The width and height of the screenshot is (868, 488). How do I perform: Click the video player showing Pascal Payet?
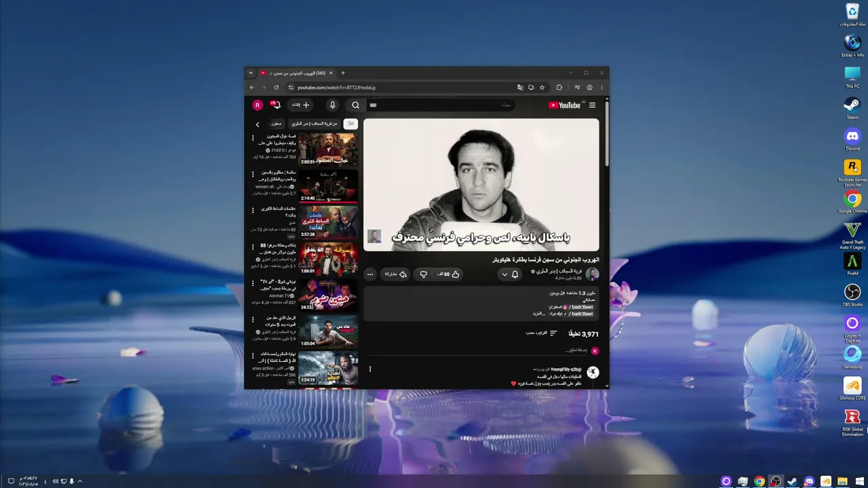coord(481,185)
